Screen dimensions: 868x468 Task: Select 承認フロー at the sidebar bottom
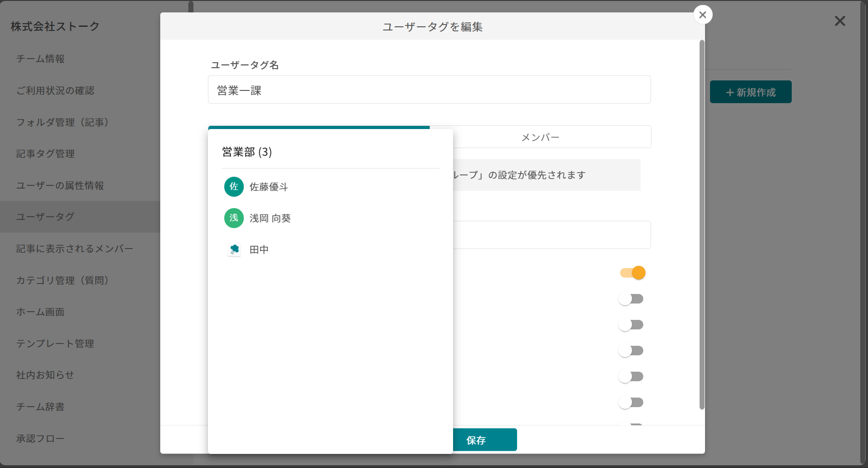point(40,438)
